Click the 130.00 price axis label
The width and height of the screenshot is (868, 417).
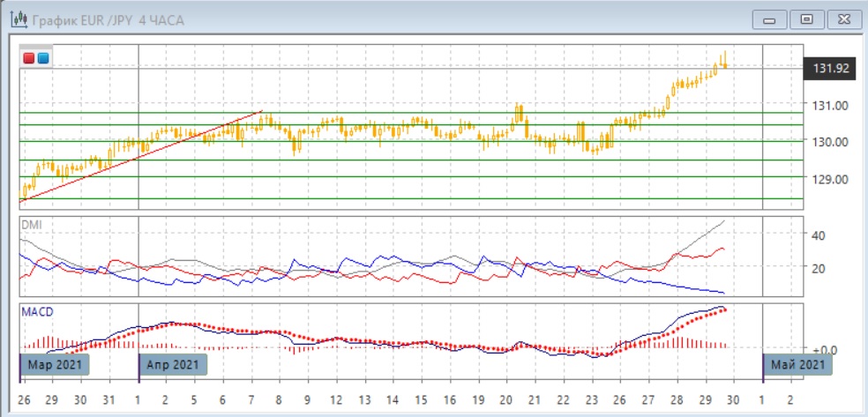coord(828,142)
